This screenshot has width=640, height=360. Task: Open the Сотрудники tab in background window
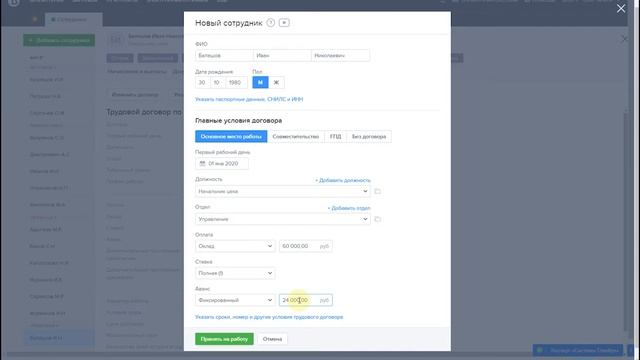[73, 20]
